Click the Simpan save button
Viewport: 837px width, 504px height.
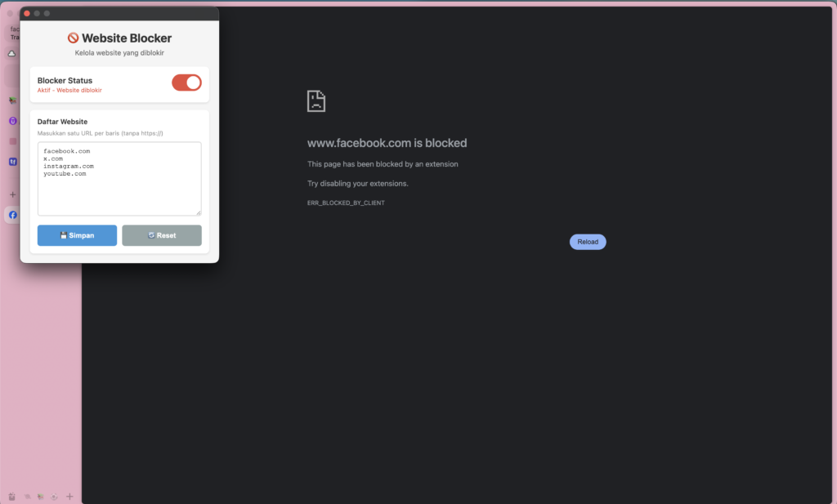pyautogui.click(x=77, y=235)
